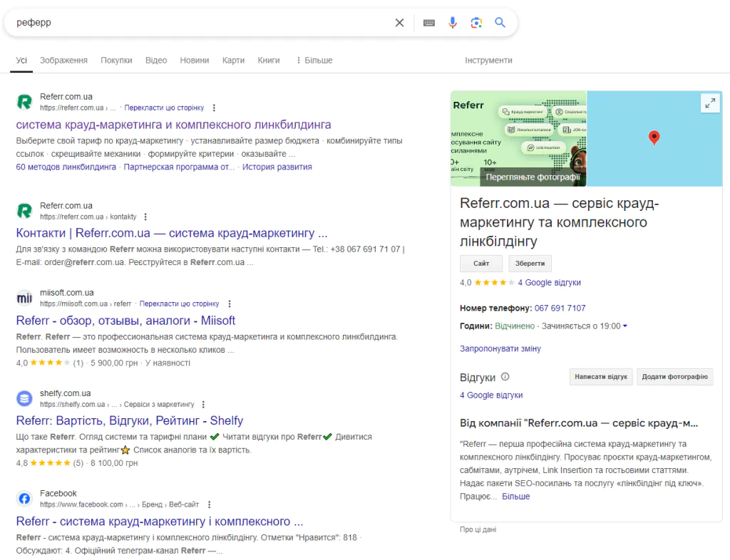Open '4 Google відгуки' under Відгуки heading
Viewport: 730px width, 560px height.
click(491, 395)
